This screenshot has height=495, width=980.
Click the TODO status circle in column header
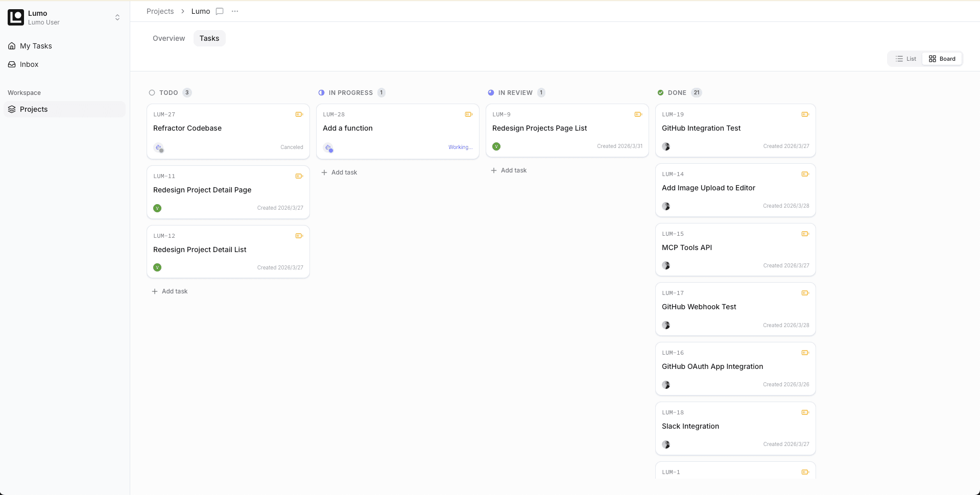coord(152,93)
